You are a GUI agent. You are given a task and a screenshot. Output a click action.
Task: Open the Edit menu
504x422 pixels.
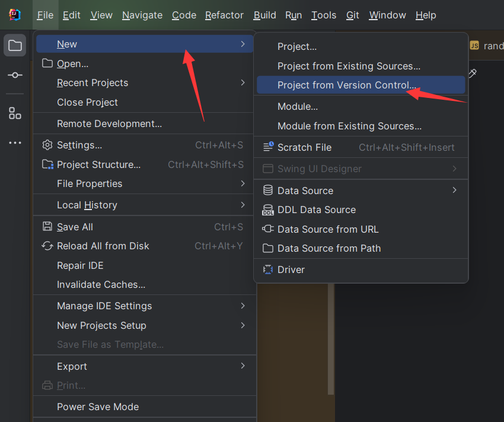pyautogui.click(x=71, y=15)
